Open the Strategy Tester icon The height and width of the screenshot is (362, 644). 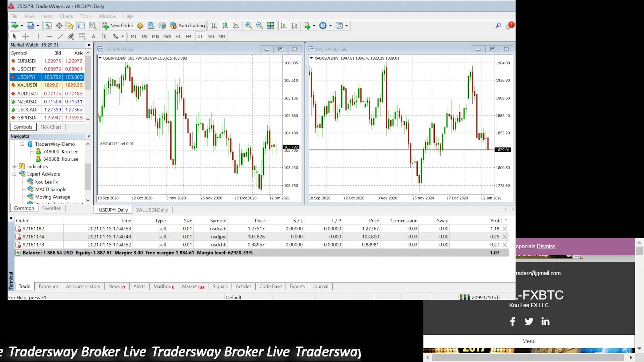click(x=93, y=25)
